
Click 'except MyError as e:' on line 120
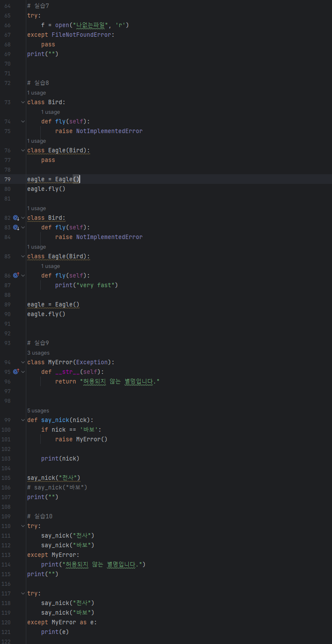coord(62,622)
